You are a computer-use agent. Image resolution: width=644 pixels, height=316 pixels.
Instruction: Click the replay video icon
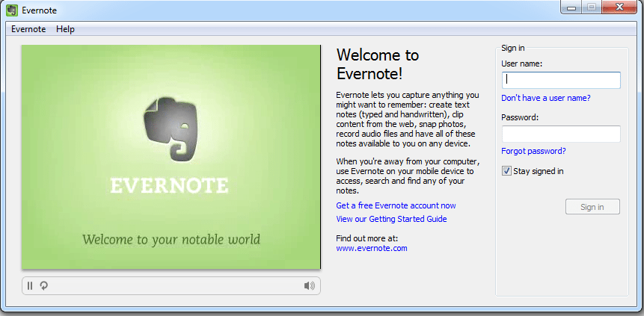(x=43, y=285)
